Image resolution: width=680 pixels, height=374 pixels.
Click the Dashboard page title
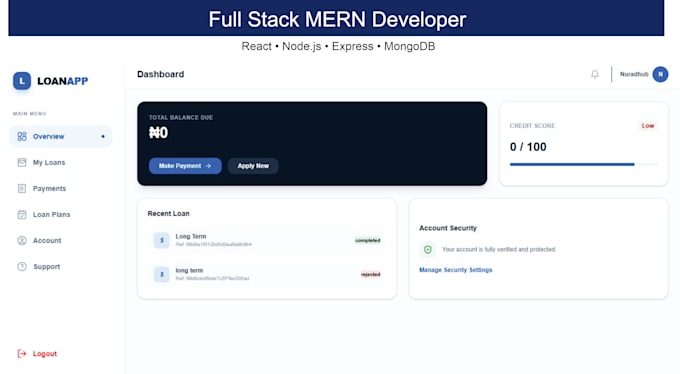tap(160, 74)
